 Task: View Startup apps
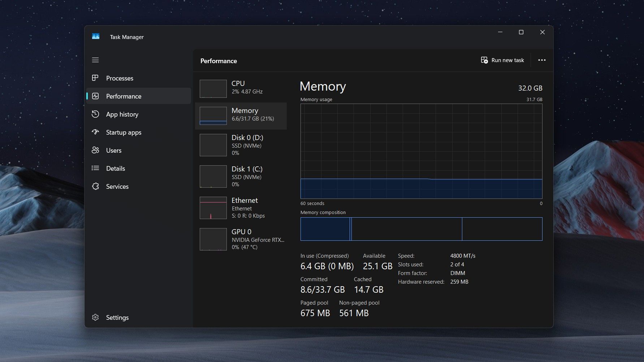[123, 132]
